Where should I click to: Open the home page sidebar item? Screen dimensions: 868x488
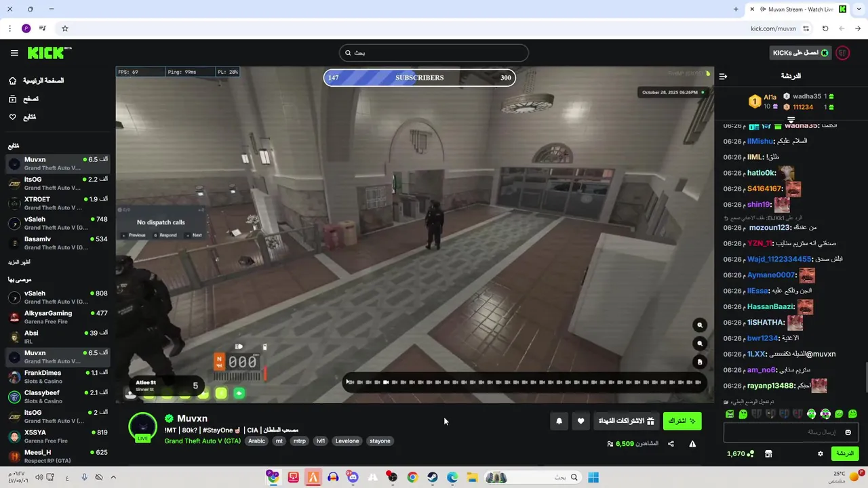(37, 81)
